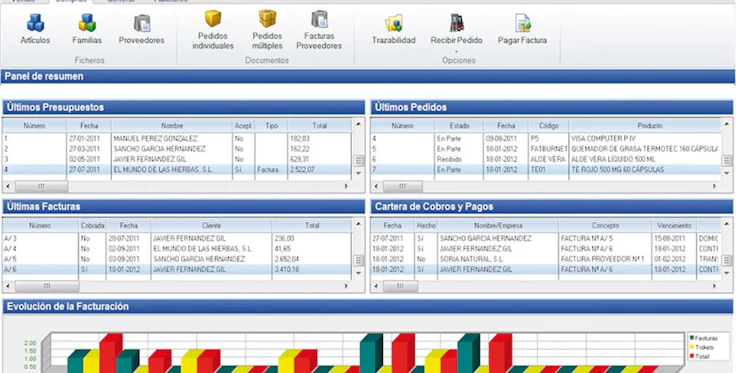Select the VISA COMPUTER P IV order
This screenshot has width=736, height=373.
point(546,138)
